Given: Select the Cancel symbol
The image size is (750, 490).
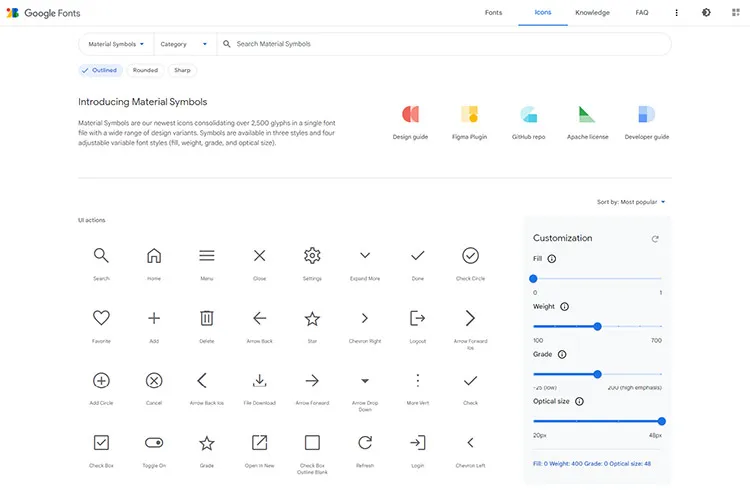Looking at the screenshot, I should pyautogui.click(x=154, y=380).
